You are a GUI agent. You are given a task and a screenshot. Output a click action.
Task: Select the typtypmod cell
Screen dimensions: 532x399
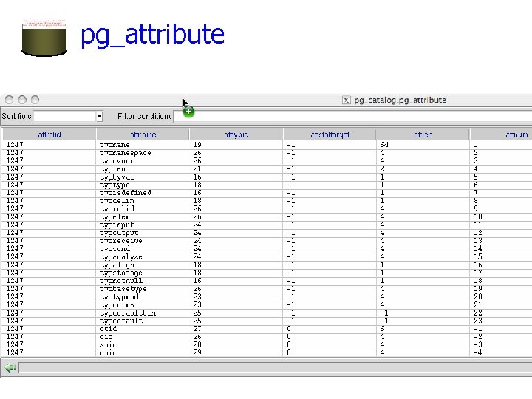pyautogui.click(x=143, y=297)
